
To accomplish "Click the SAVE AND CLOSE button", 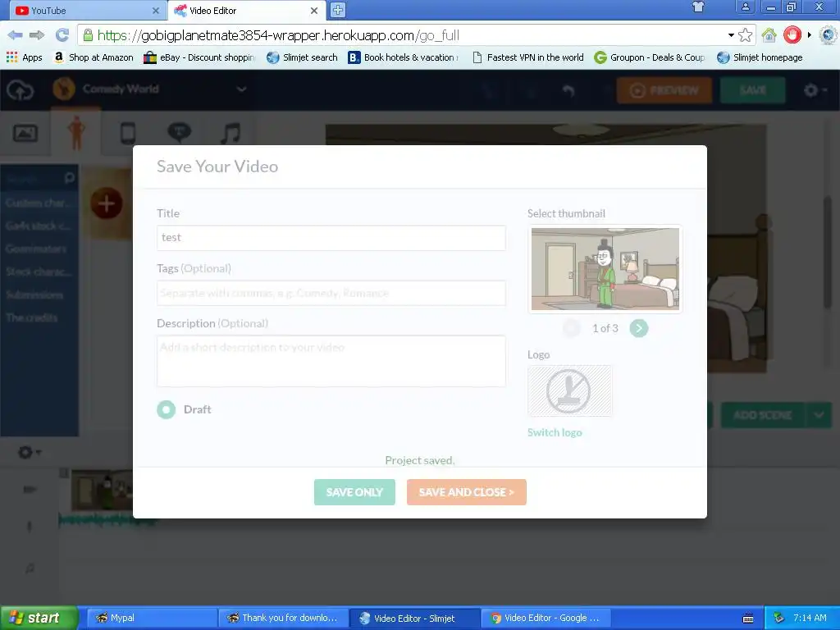I will 466,492.
